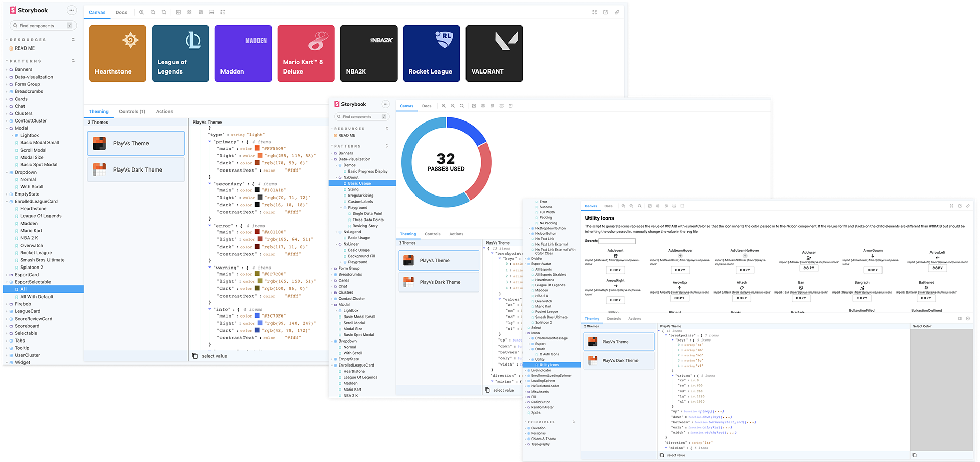
Task: Go full screen in Utility Icons window
Action: 951,206
